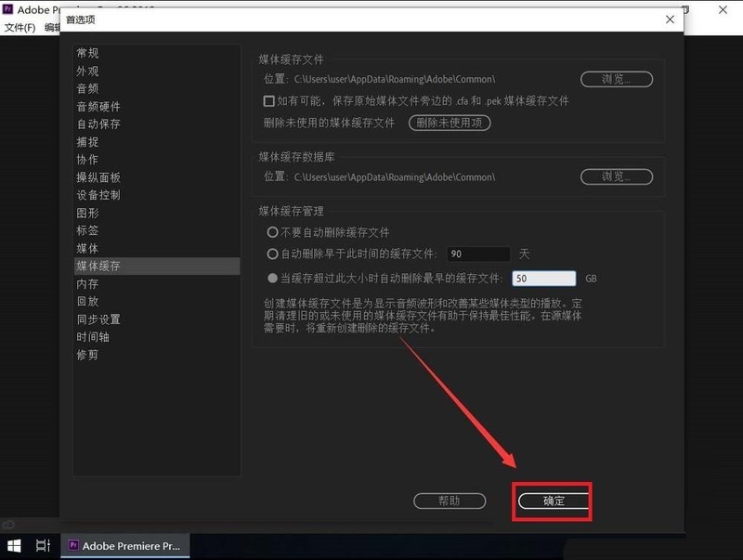Open Task View on the taskbar

coord(43,546)
